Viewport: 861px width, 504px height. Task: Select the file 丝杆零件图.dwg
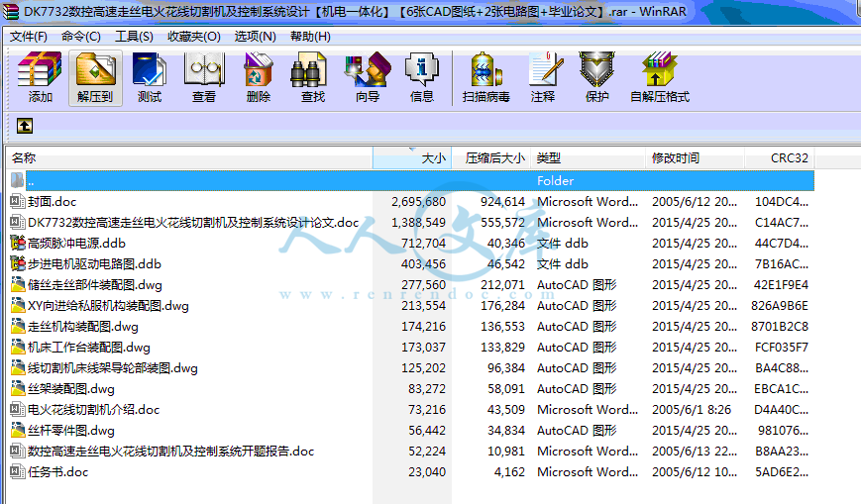[71, 430]
